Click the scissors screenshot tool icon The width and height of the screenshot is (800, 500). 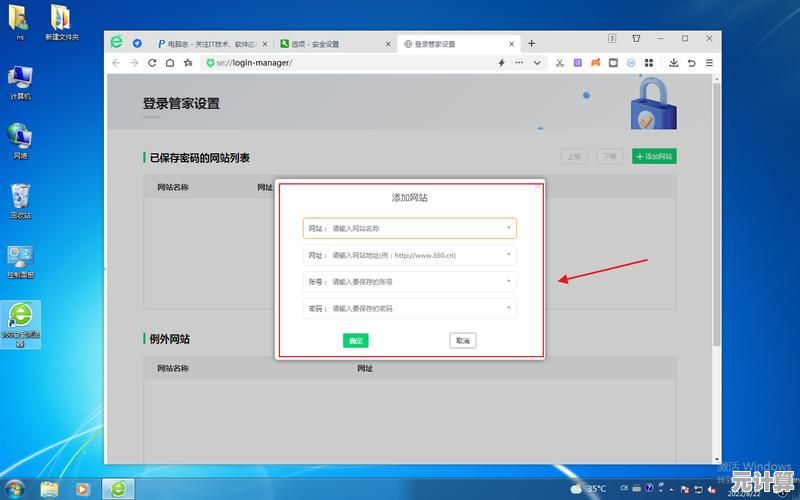[560, 62]
